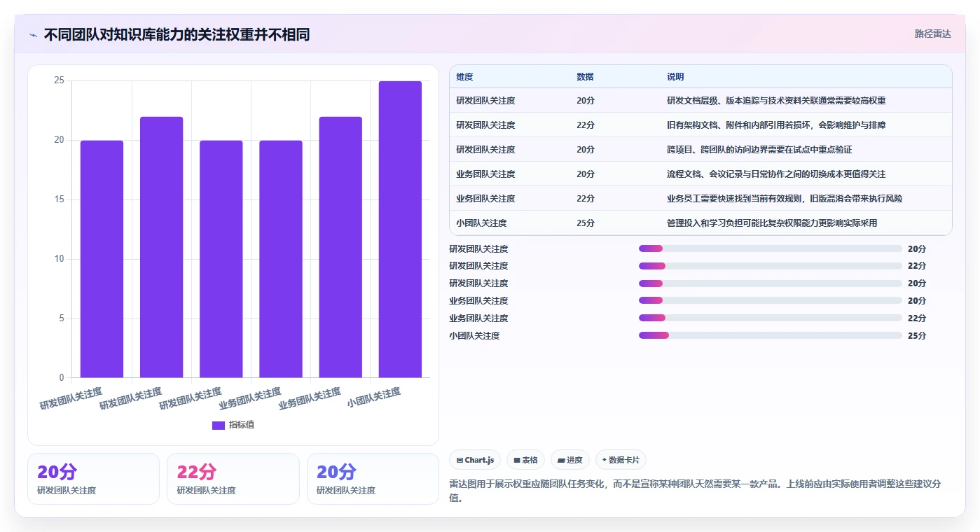Click the 业务团队关注度 chart bar valued 22
The image size is (980, 532).
click(x=340, y=247)
